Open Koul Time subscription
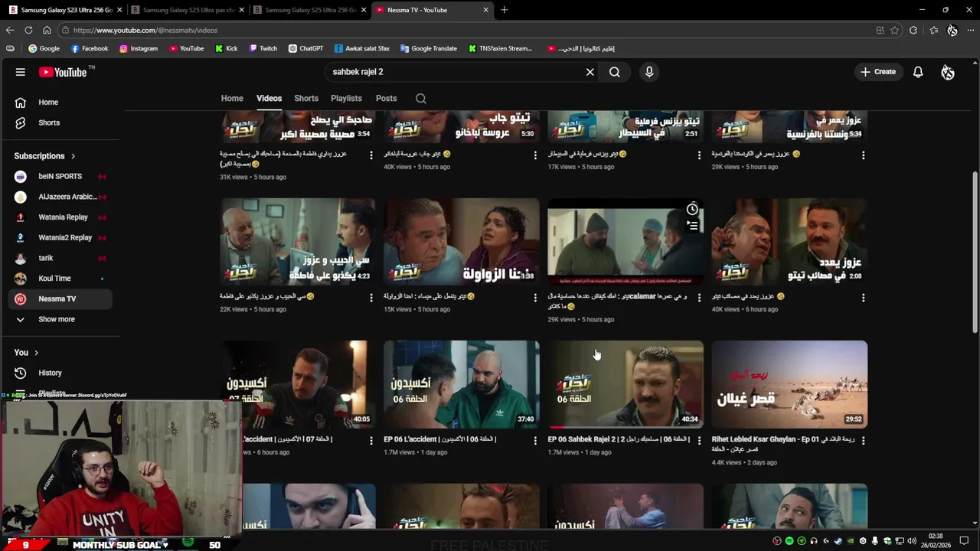980x551 pixels. (x=60, y=279)
